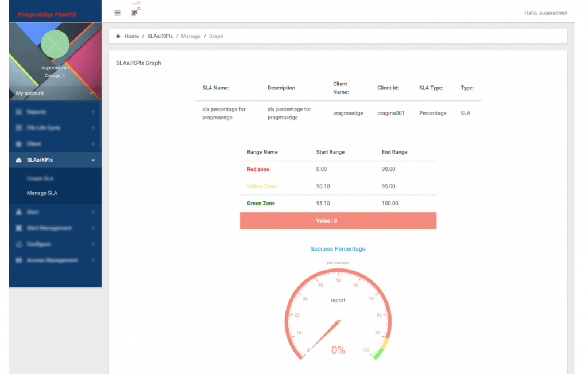Click the SLA Name column header
The width and height of the screenshot is (588, 374).
tap(216, 88)
